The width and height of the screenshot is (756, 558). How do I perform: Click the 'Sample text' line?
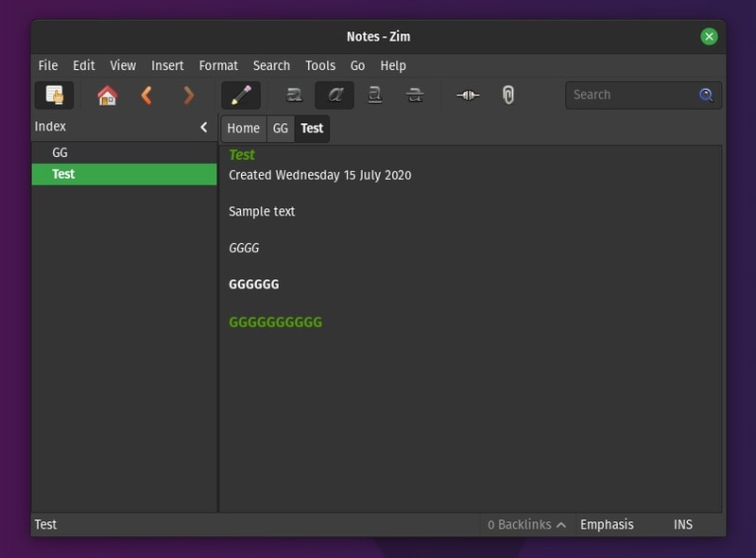tap(262, 212)
